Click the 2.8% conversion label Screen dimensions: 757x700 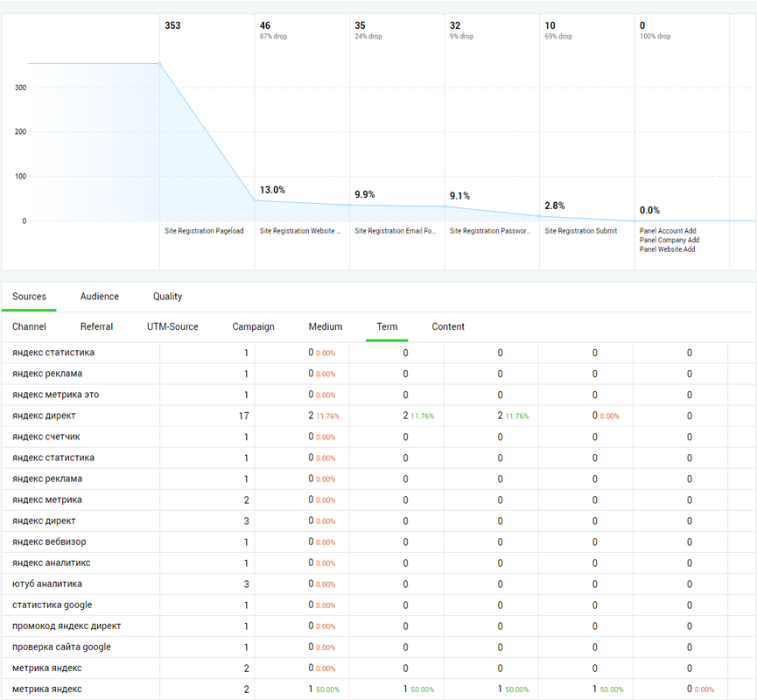(555, 206)
